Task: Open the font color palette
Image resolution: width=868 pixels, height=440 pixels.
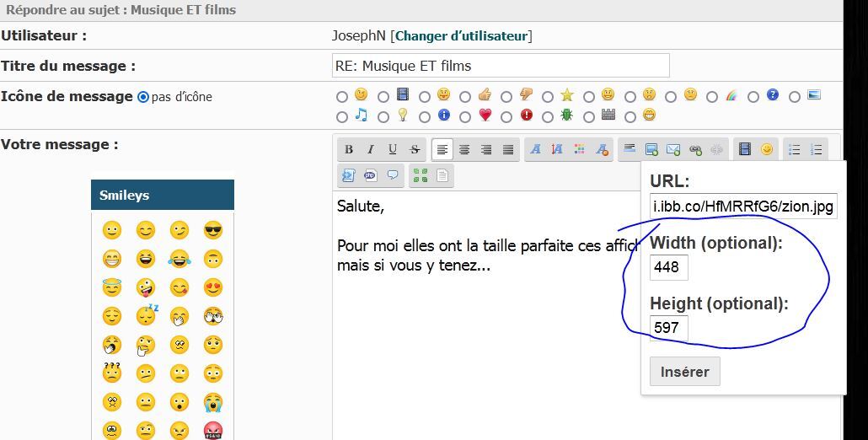Action: tap(579, 150)
